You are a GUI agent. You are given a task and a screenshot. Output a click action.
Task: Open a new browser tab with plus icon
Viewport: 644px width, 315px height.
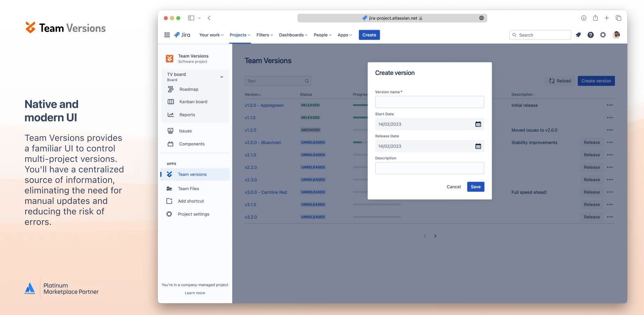[607, 18]
